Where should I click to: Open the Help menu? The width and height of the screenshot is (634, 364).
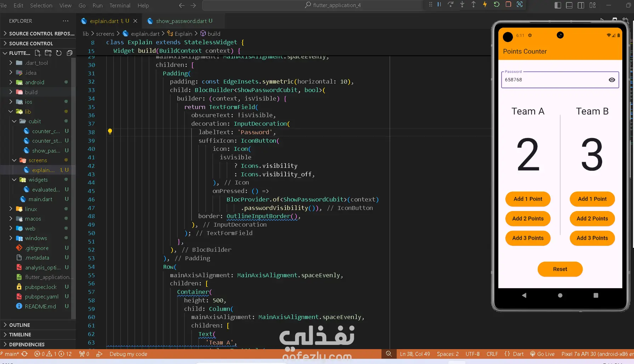143,5
